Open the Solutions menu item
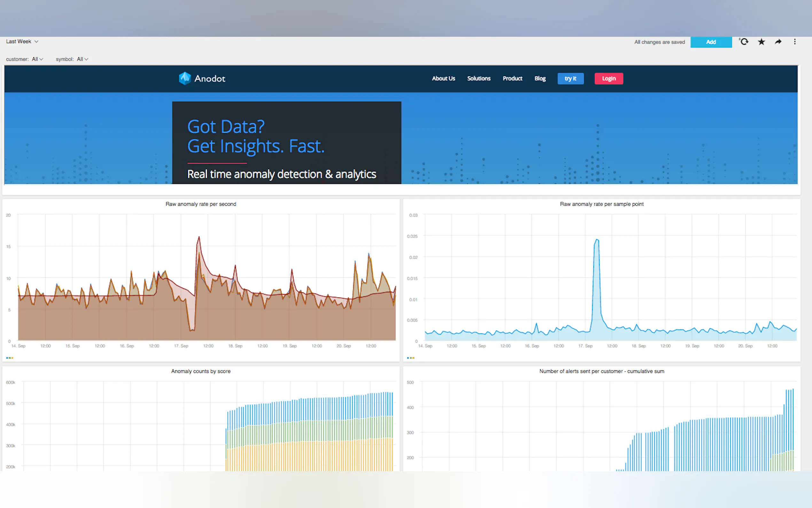Image resolution: width=812 pixels, height=508 pixels. coord(478,79)
